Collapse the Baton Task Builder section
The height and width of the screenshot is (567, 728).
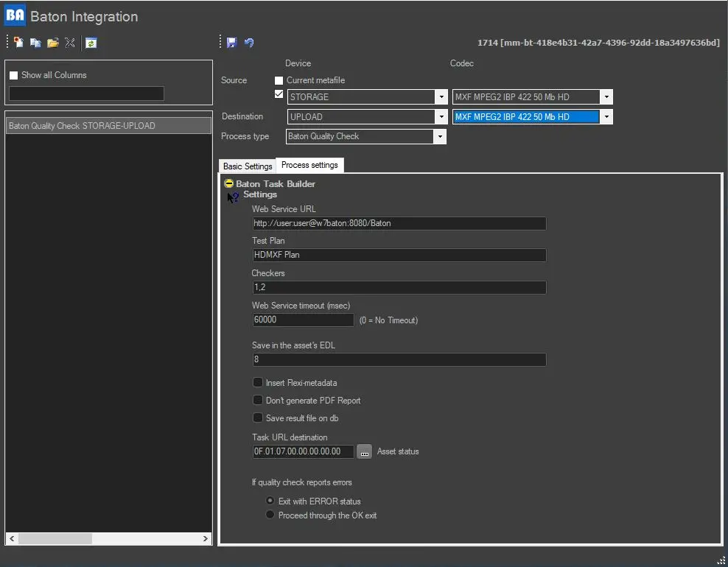[228, 183]
